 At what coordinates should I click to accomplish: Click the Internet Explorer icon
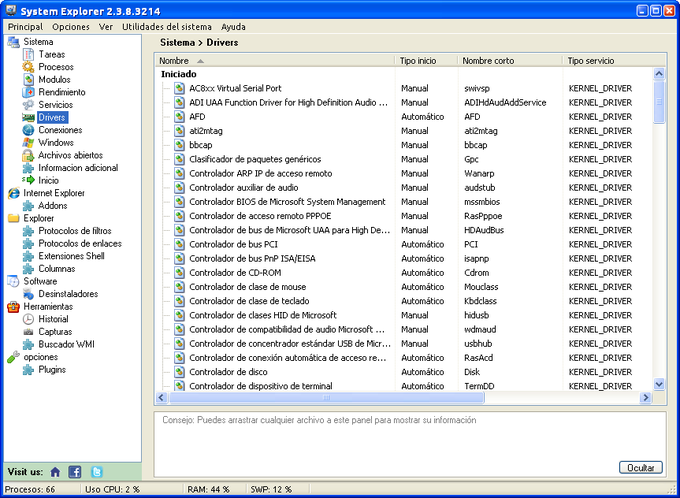[13, 193]
